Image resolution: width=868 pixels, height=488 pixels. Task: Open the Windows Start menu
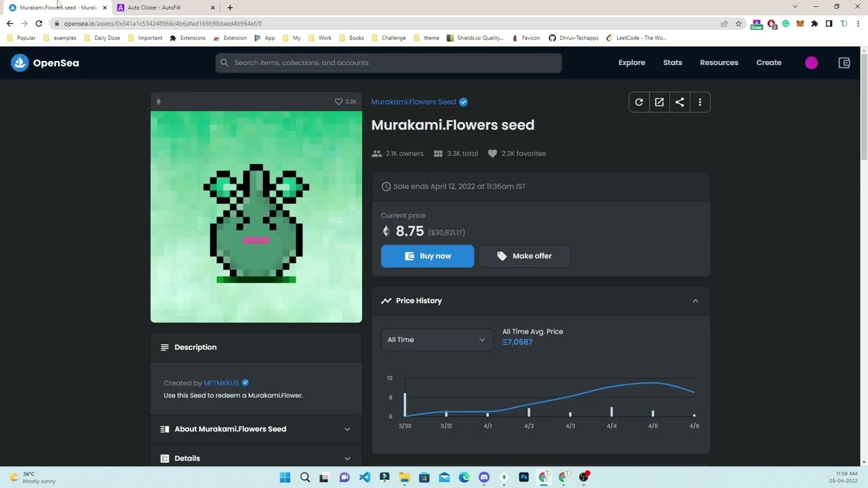(285, 477)
